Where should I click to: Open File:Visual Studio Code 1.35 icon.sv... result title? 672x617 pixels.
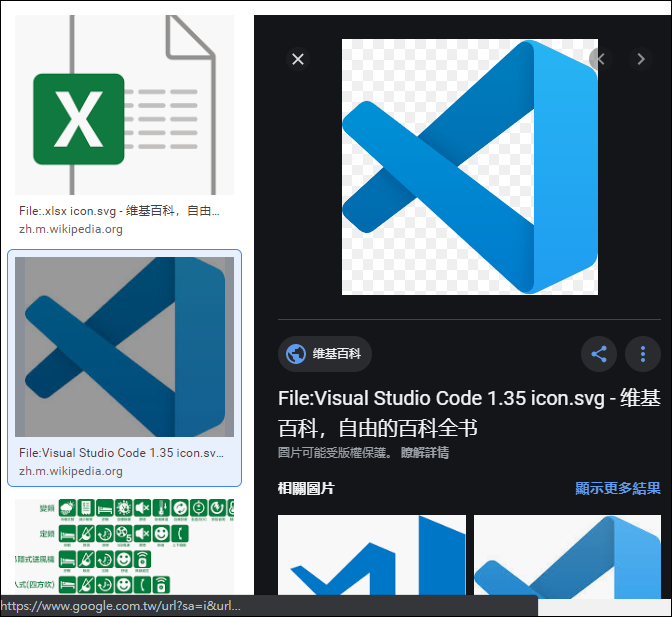point(121,453)
